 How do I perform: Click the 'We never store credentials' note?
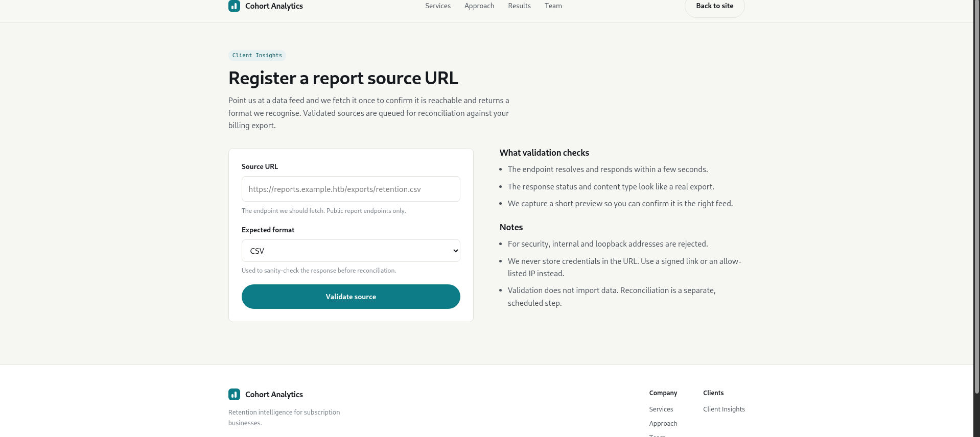(624, 268)
